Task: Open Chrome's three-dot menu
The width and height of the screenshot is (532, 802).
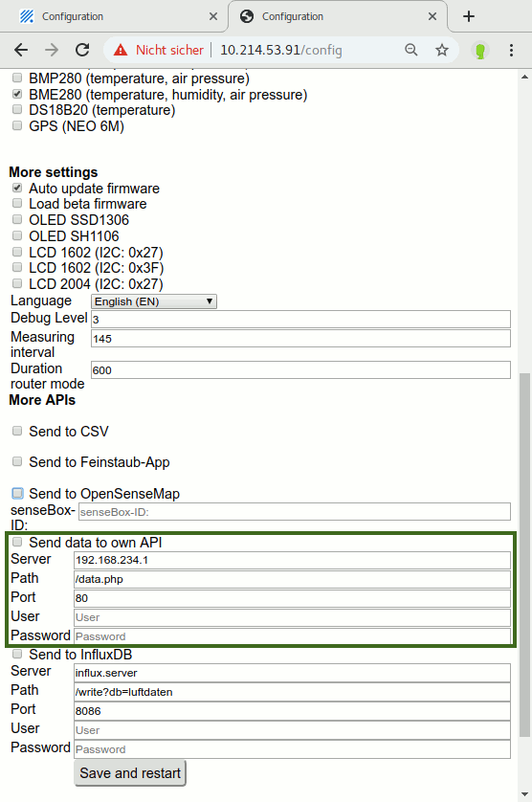Action: (x=511, y=50)
